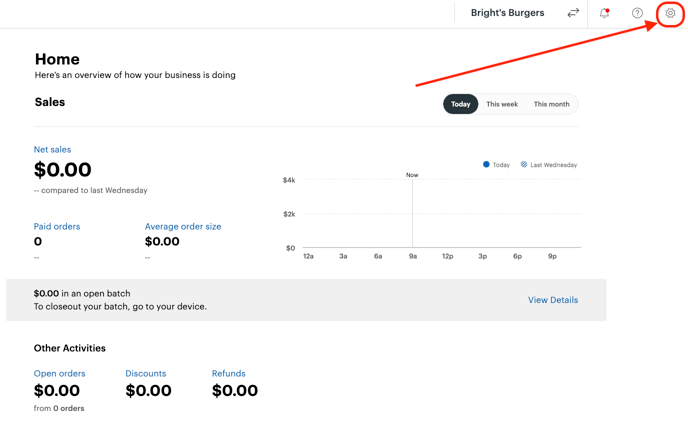Click the Now marker on the chart
The image size is (688, 427).
click(x=412, y=175)
